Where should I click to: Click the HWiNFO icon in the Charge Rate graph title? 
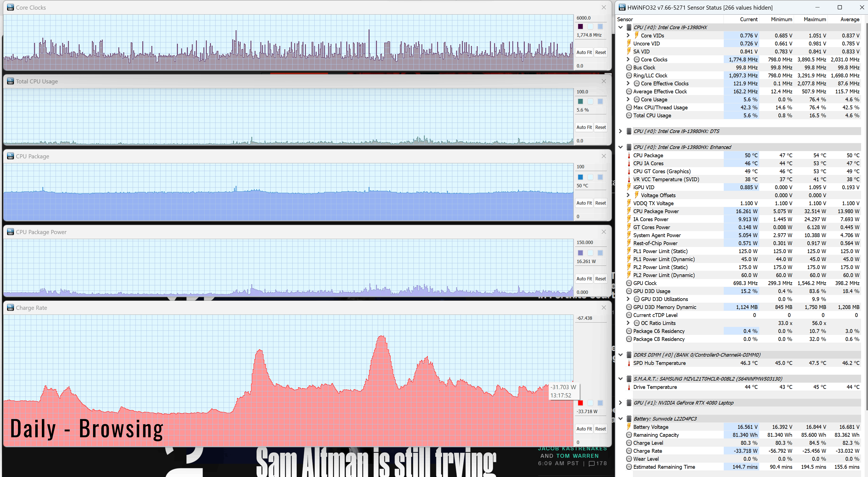[10, 307]
